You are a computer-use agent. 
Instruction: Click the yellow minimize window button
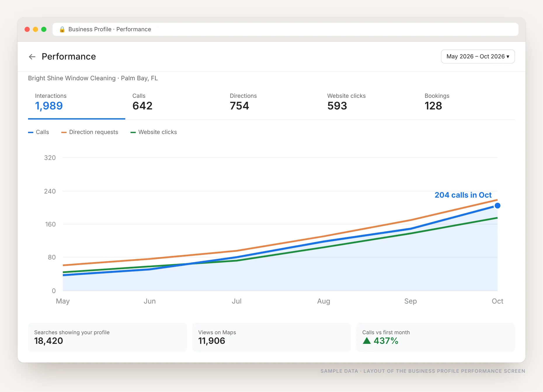tap(35, 29)
